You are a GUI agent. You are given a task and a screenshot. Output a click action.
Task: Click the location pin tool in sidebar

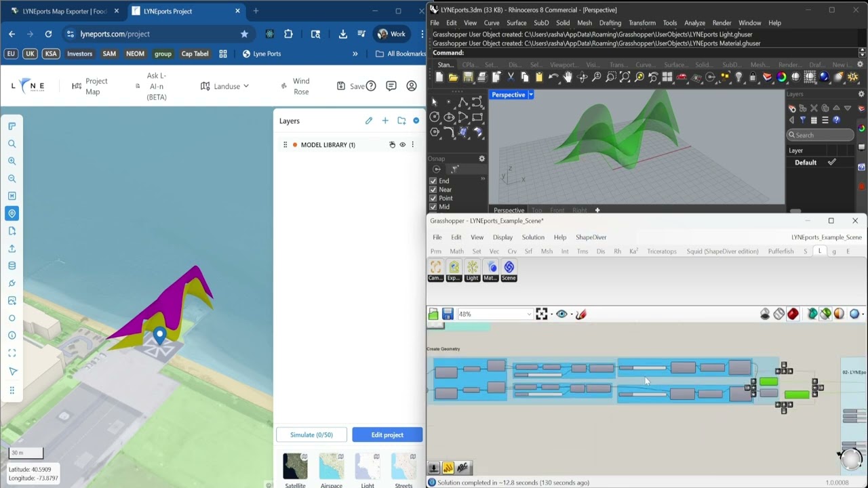tap(12, 213)
